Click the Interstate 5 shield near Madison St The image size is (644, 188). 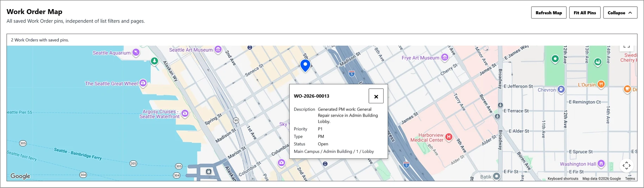351,74
